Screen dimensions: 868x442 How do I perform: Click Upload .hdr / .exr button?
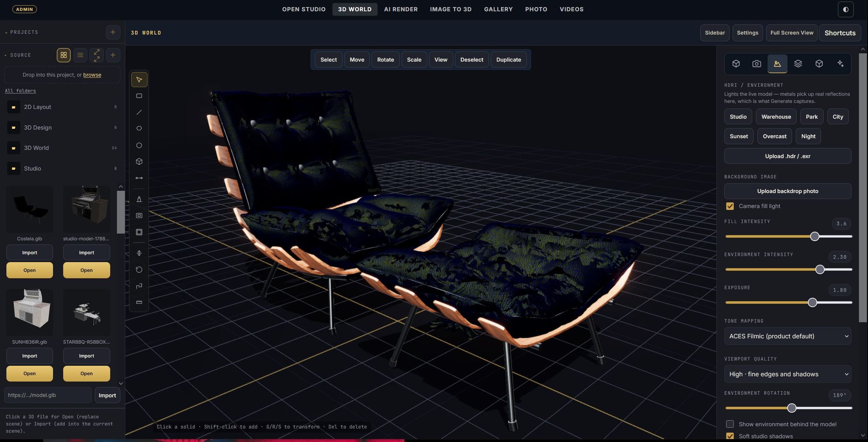(x=788, y=156)
